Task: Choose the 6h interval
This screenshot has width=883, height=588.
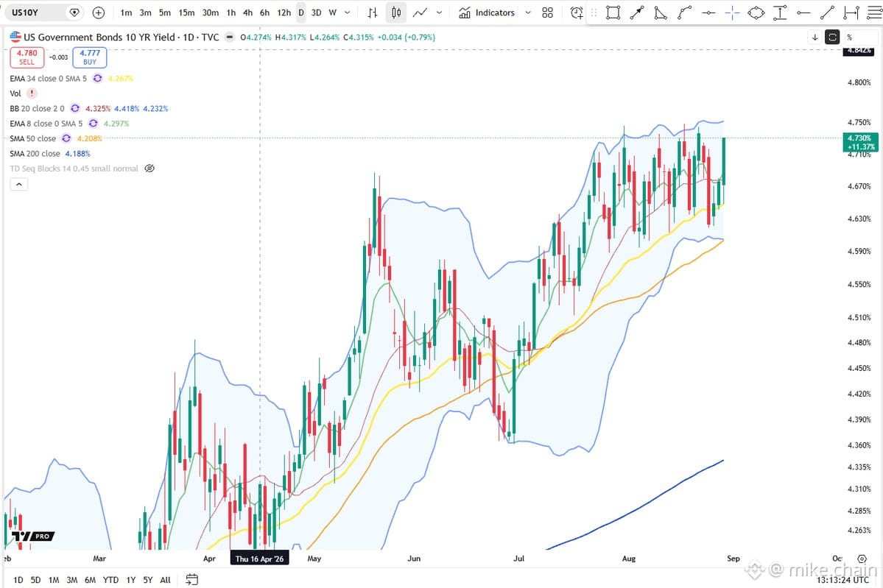Action: click(x=264, y=13)
